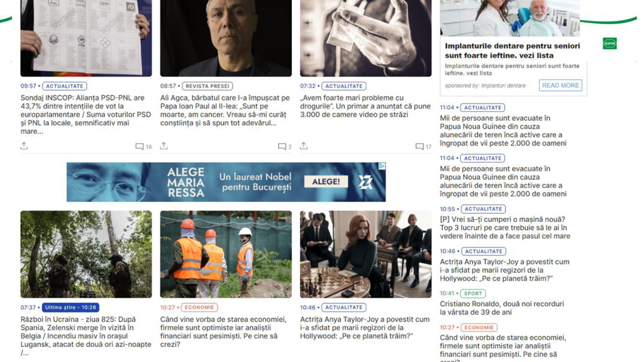Image resolution: width=644 pixels, height=362 pixels.
Task: Click the AdChoices icon on Maria Ressa banner
Action: tap(382, 166)
